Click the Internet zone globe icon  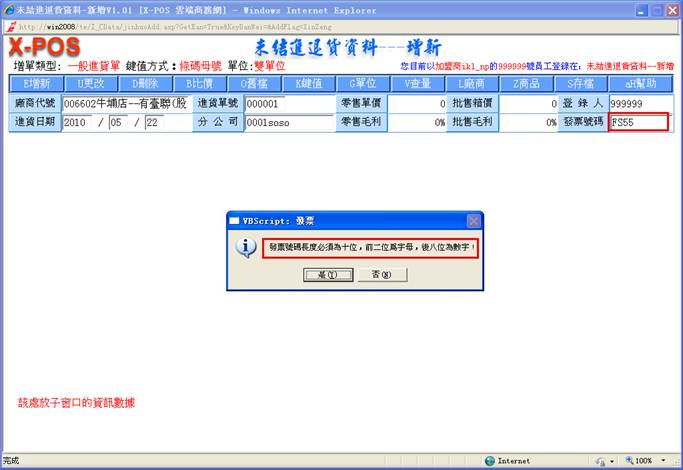click(490, 461)
